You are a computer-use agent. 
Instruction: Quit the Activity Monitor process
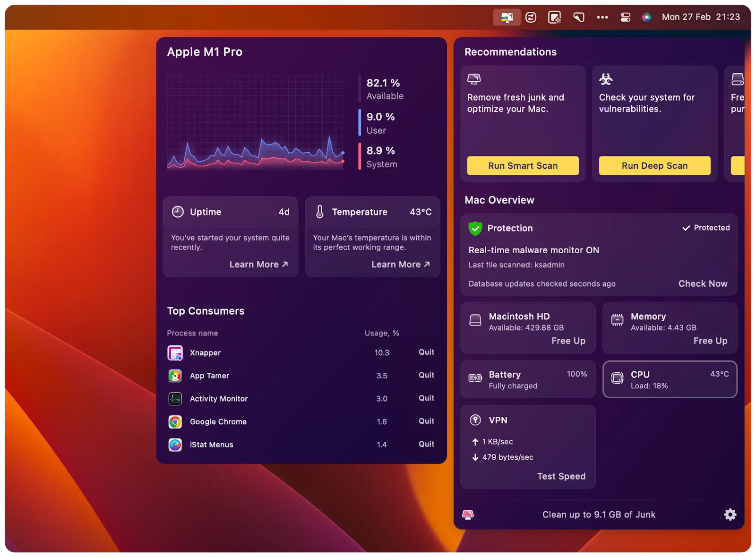click(426, 398)
